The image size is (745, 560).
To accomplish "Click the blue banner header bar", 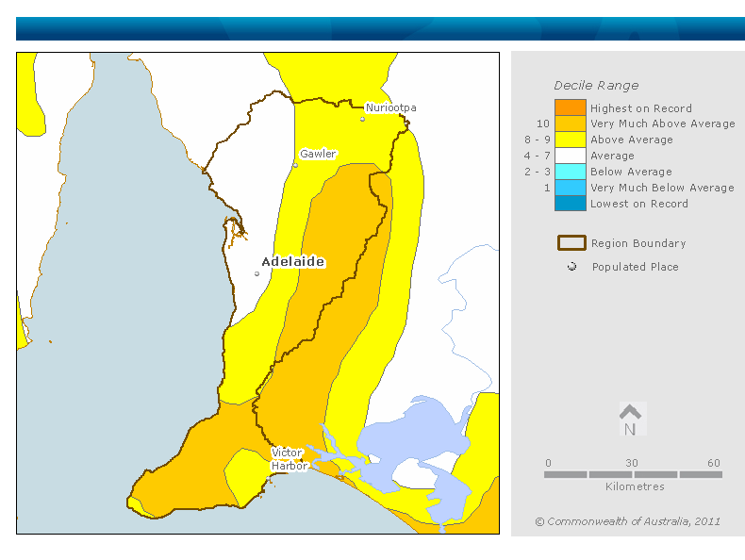I will 380,28.
